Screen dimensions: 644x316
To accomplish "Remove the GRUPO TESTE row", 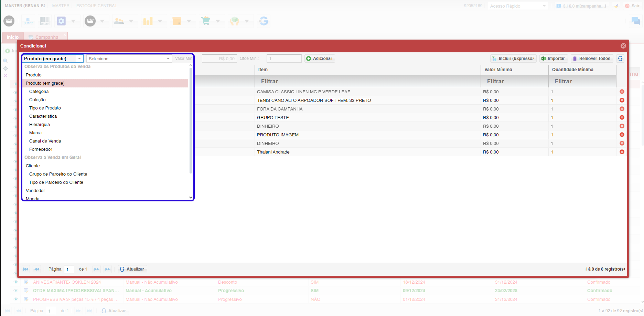I will [622, 117].
